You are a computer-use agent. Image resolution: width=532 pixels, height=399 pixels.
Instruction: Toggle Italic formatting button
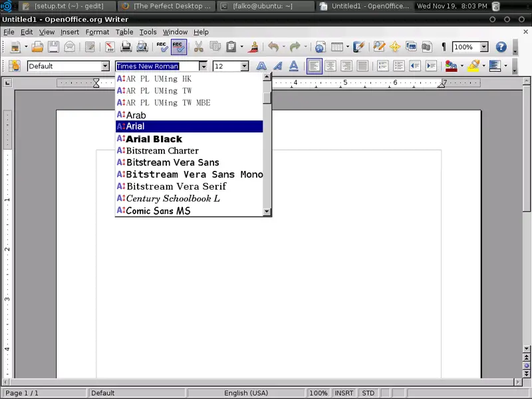tap(278, 66)
